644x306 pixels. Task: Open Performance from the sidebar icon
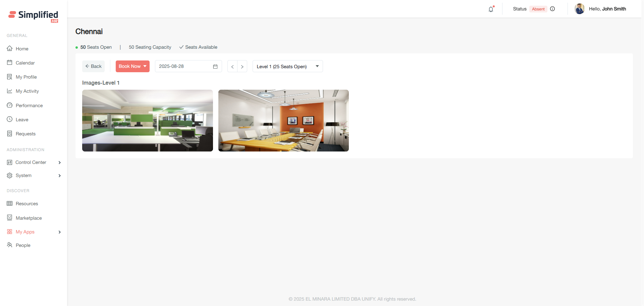tap(10, 105)
